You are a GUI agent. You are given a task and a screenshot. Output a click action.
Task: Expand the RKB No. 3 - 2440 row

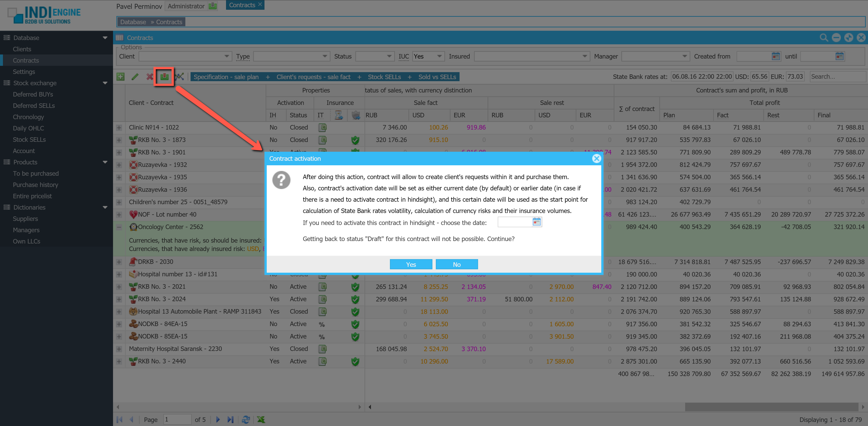(x=119, y=361)
